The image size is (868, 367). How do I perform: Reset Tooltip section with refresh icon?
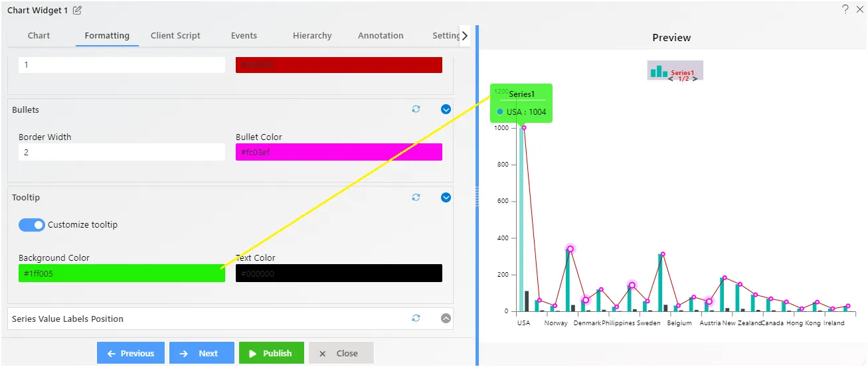pyautogui.click(x=416, y=197)
